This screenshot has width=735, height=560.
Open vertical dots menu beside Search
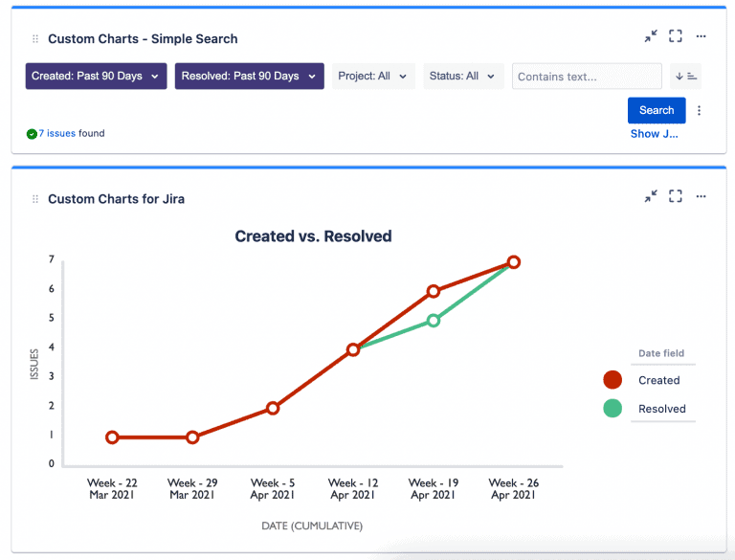(700, 111)
